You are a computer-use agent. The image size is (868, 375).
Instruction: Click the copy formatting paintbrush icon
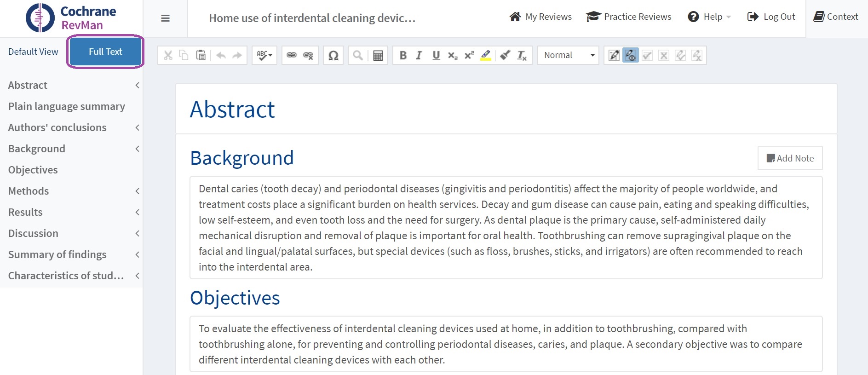(505, 56)
